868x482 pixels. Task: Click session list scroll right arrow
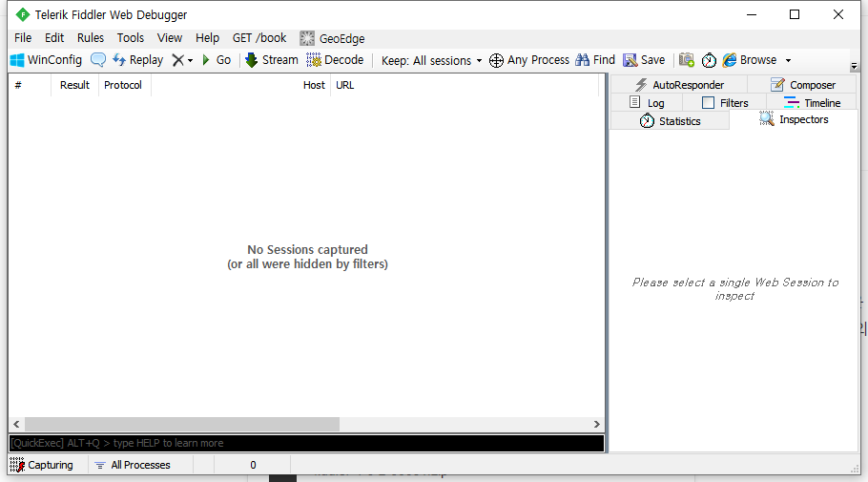click(597, 425)
